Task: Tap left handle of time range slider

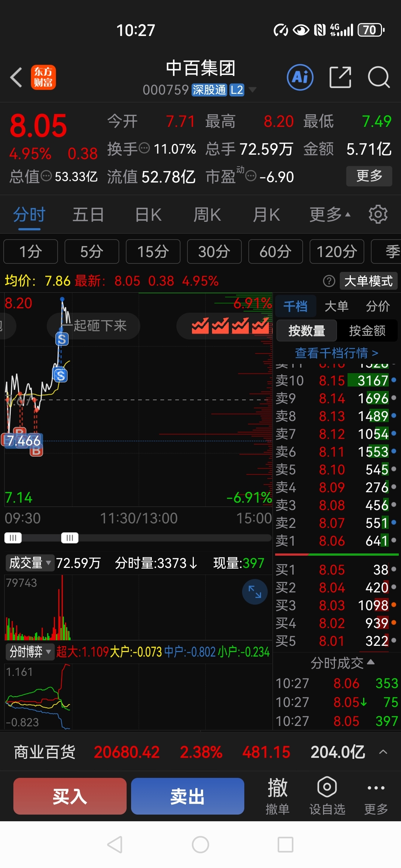Action: pos(13,537)
